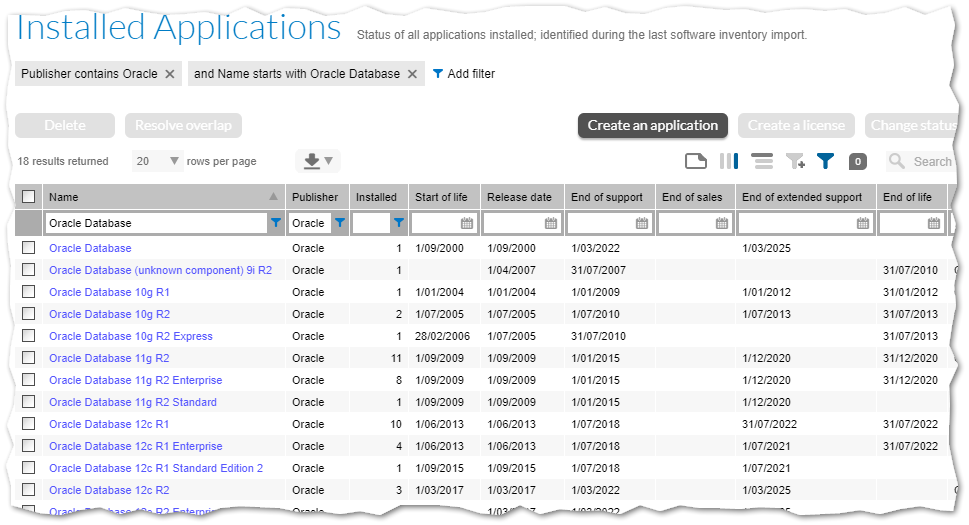Remove the Name starts with Oracle Database filter
Viewport: 969px width, 525px height.
pyautogui.click(x=412, y=74)
